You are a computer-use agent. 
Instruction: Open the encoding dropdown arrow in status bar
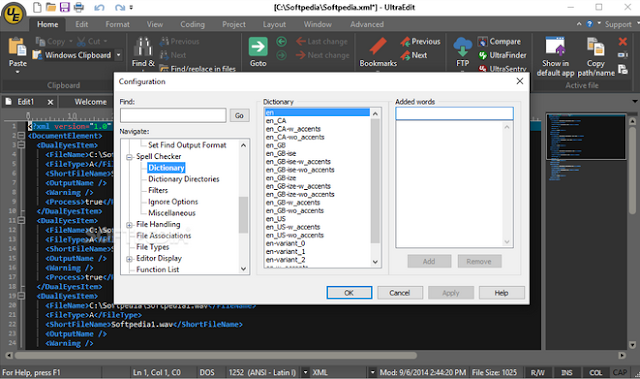305,372
